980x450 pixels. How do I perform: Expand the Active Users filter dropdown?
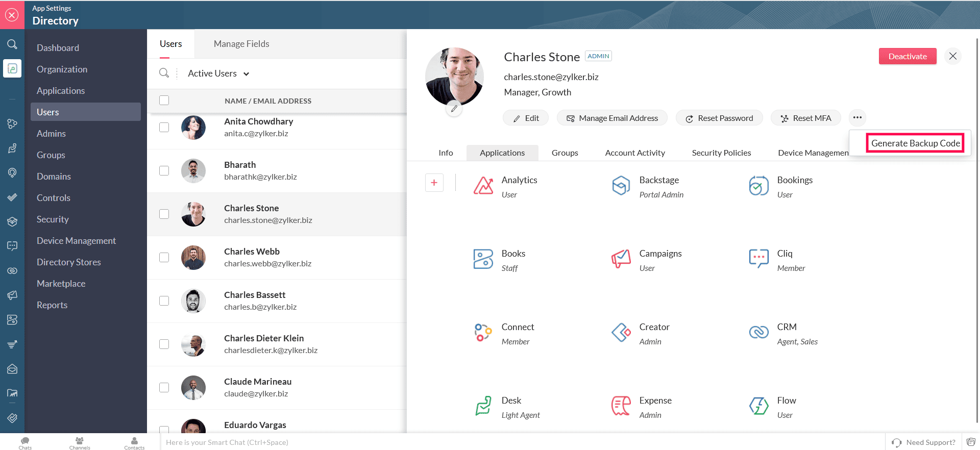pos(218,73)
